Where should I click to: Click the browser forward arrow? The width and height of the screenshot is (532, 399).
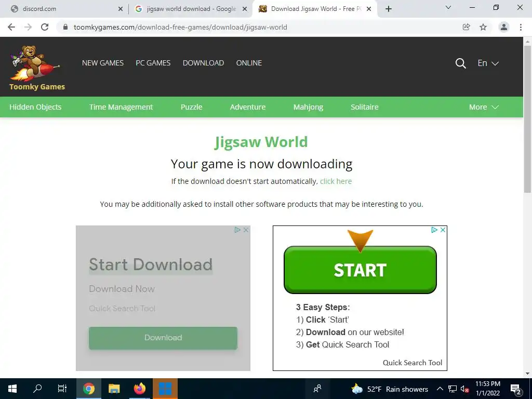[28, 27]
